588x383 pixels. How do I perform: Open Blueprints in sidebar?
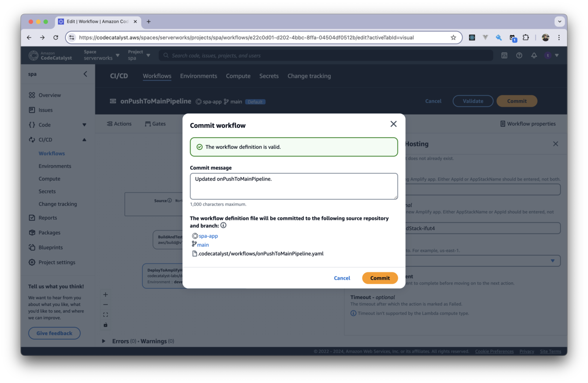[50, 247]
